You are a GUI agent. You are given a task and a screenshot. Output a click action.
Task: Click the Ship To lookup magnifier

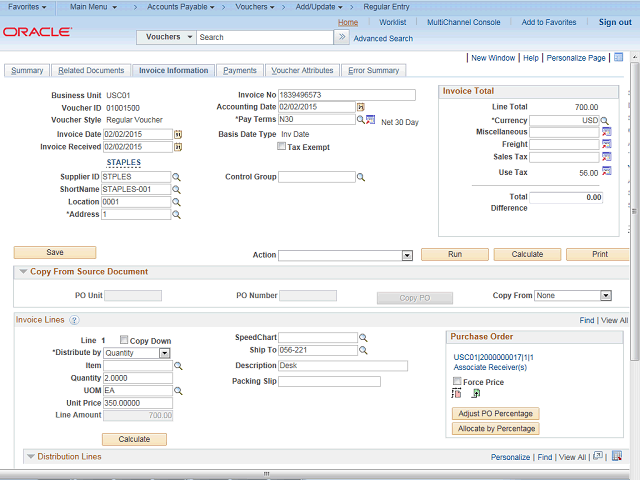click(363, 351)
